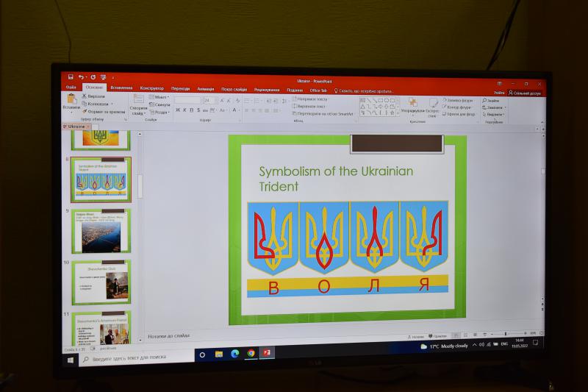Open Google Chrome from the taskbar

[251, 353]
